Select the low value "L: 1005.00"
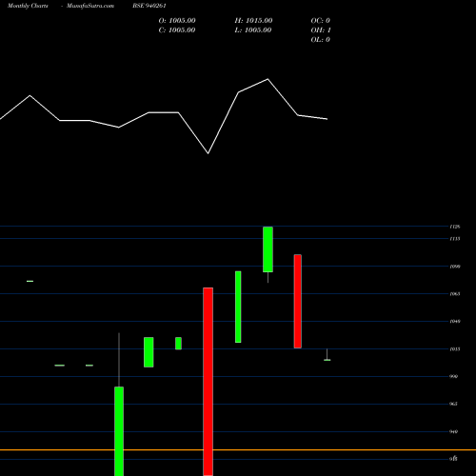Image resolution: width=476 pixels, height=476 pixels. 253,30
